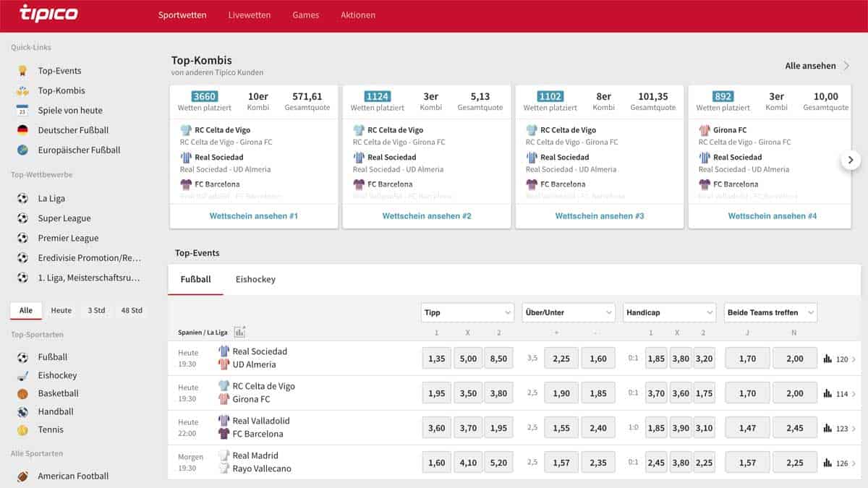
Task: Toggle odds 1,95 for FC Barcelona win
Action: pyautogui.click(x=499, y=428)
